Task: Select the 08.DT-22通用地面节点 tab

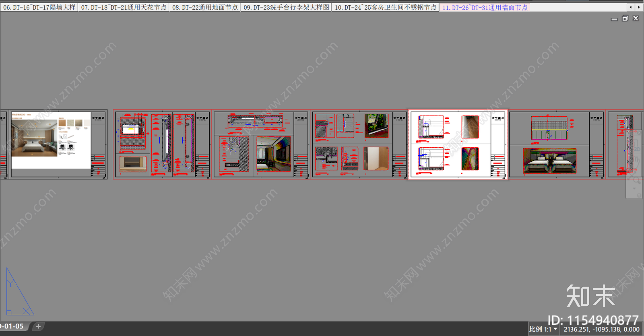Action: (205, 7)
